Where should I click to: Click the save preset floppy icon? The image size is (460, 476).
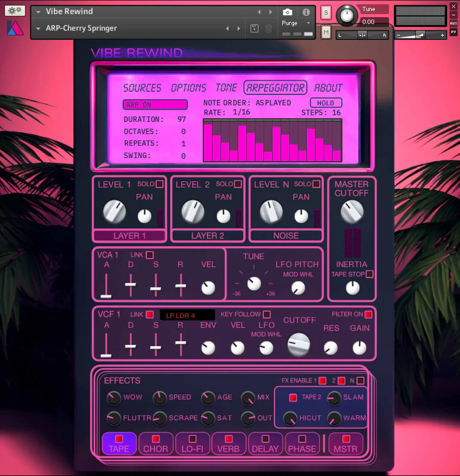click(255, 28)
